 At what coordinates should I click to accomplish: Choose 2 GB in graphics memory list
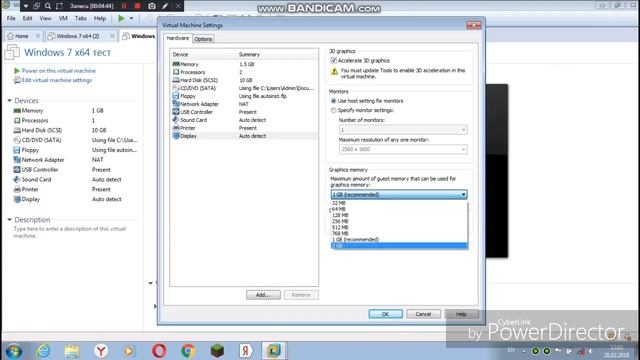pos(399,246)
